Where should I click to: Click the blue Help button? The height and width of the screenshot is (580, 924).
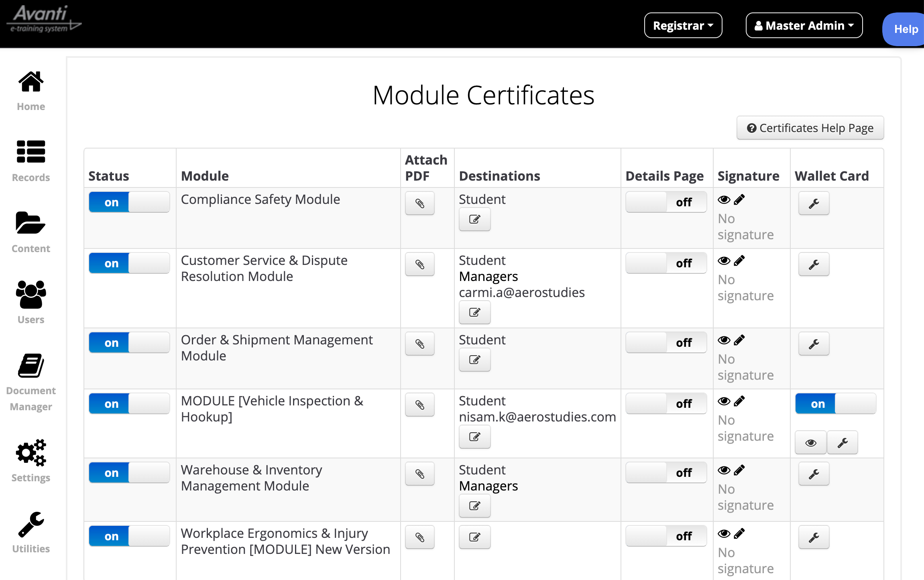click(905, 29)
